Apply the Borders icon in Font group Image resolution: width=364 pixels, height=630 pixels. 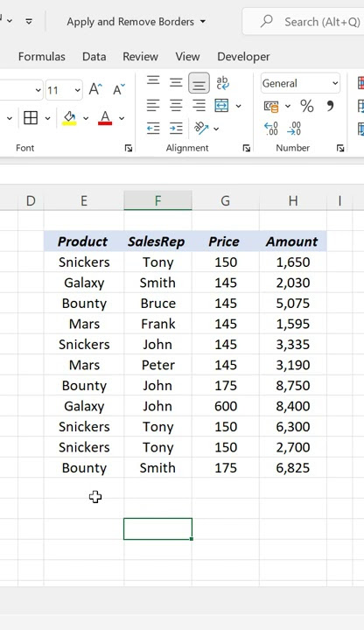coord(31,118)
